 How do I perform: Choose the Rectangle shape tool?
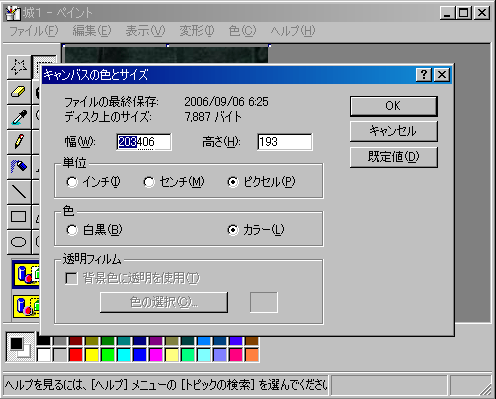[19, 217]
